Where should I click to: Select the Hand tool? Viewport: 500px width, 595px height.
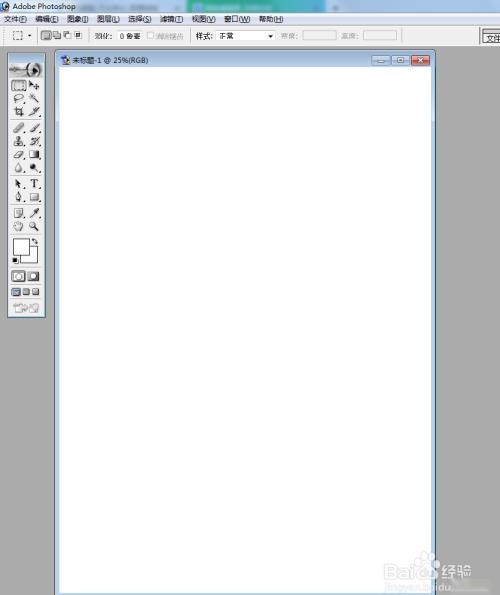(x=19, y=226)
